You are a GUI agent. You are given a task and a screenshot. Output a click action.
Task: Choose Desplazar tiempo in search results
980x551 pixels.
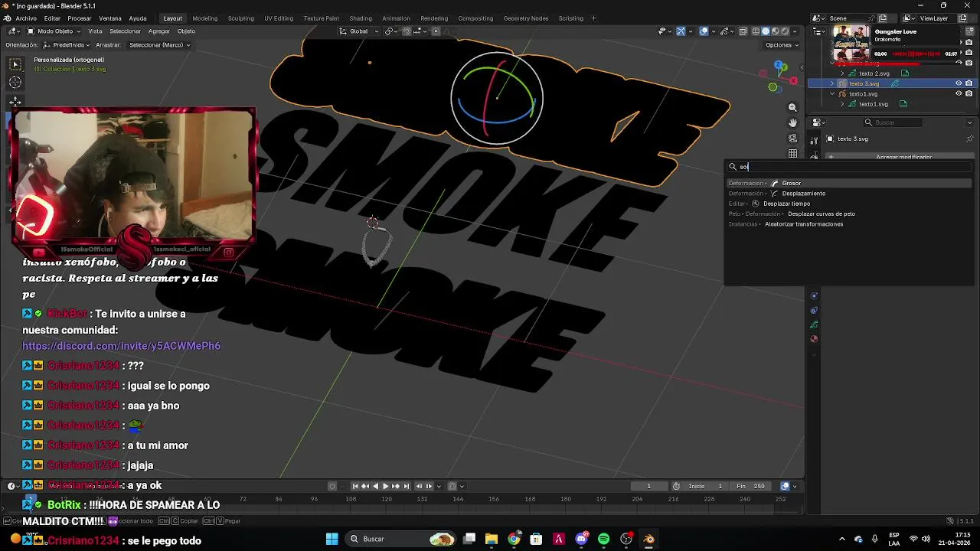[848, 204]
